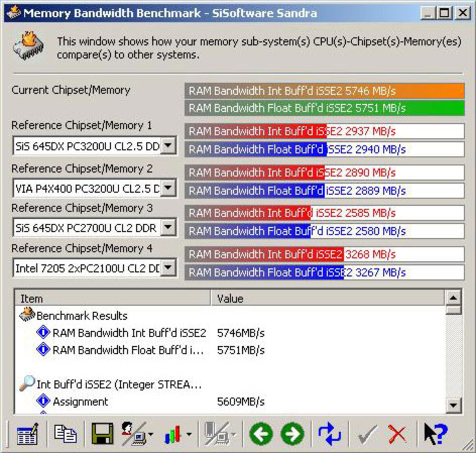Click the list scrollbar up arrow

click(x=454, y=297)
